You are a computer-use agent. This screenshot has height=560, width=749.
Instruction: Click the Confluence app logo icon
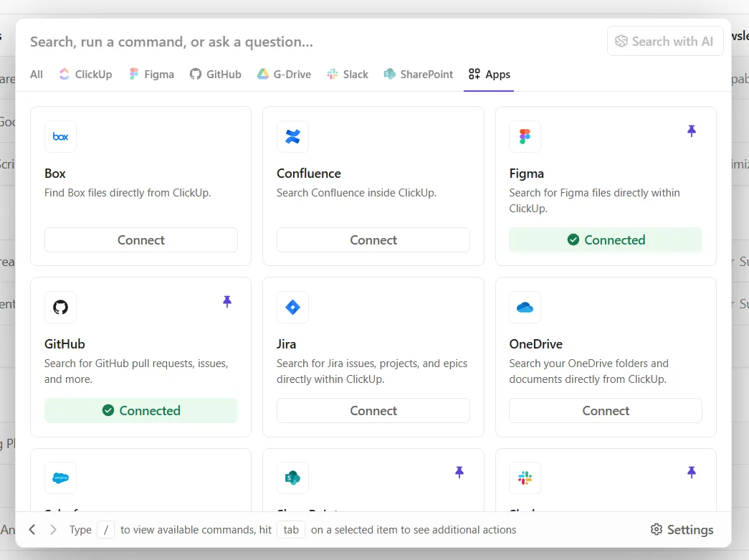pos(292,137)
